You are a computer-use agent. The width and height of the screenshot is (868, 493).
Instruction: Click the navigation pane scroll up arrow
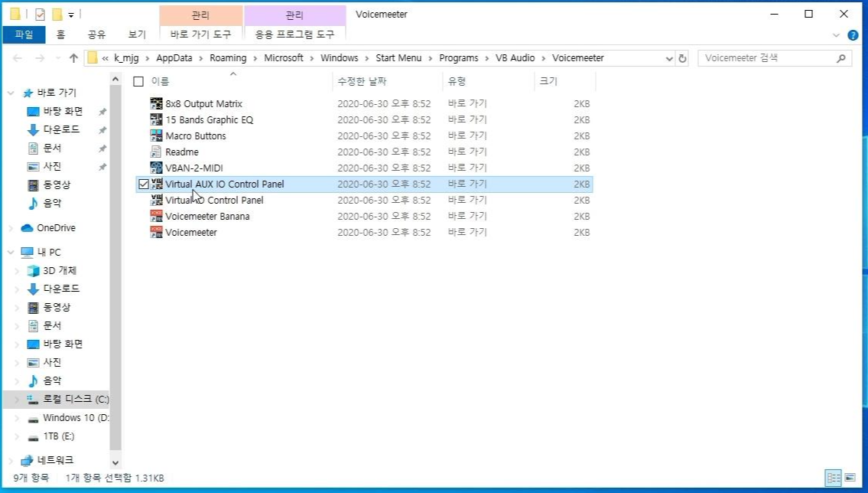click(x=115, y=79)
